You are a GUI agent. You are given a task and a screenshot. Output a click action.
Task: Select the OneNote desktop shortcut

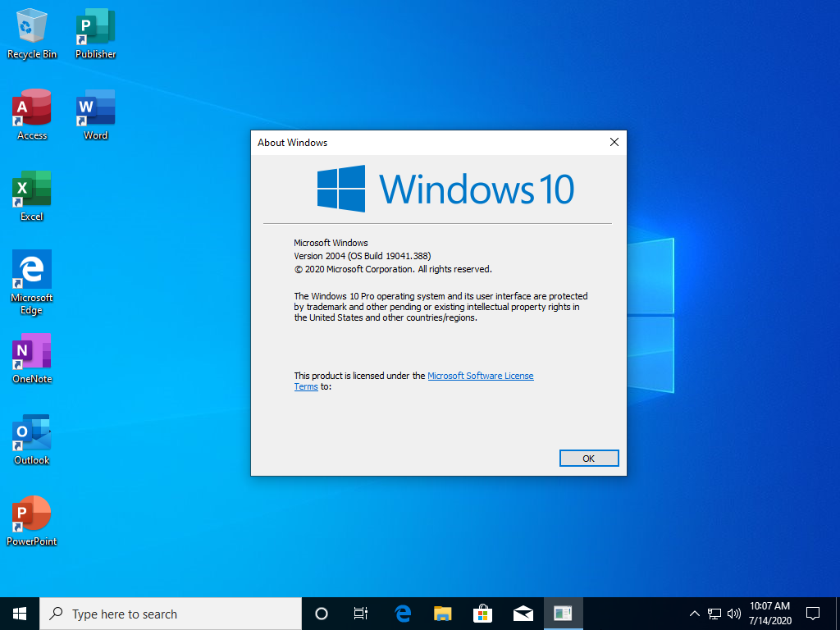point(32,359)
